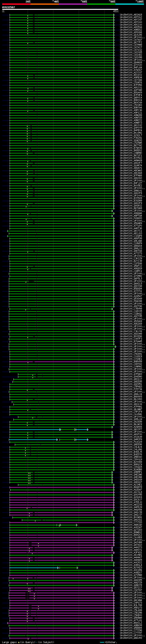146x644 pixels.
Task: Select the UniRef100_B6KKK5 label
Action: (131, 397)
